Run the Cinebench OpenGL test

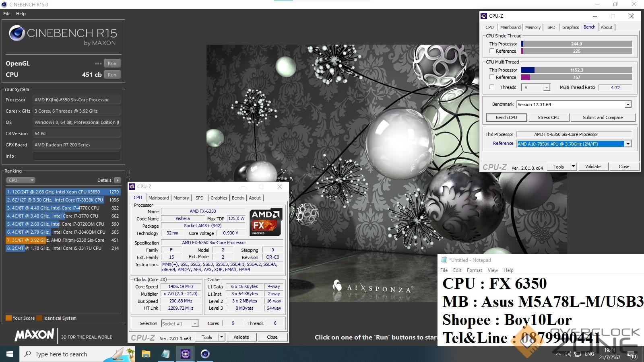[112, 64]
